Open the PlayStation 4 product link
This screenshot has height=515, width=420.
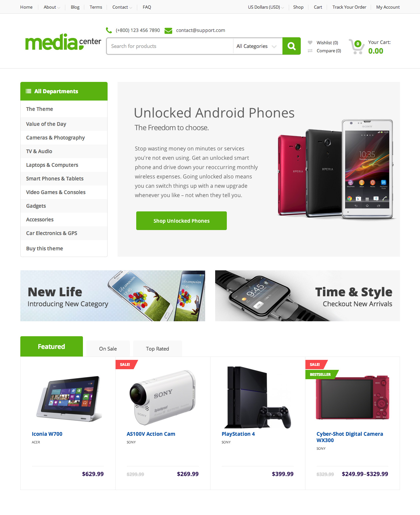coord(238,434)
